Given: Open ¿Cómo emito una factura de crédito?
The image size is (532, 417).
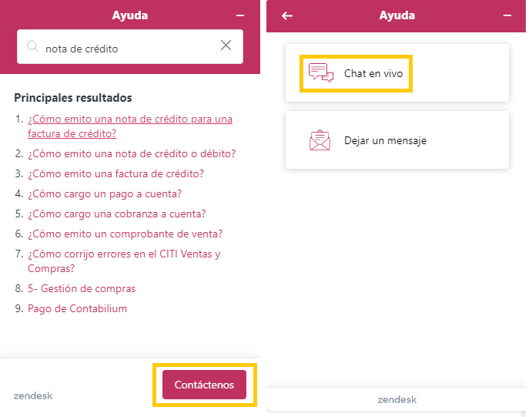Looking at the screenshot, I should pyautogui.click(x=115, y=174).
